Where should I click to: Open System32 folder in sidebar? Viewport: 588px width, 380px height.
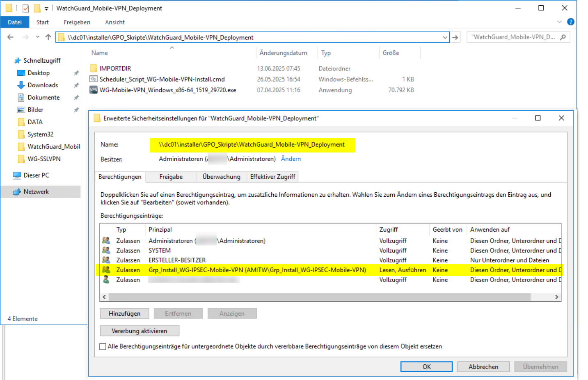pos(40,134)
